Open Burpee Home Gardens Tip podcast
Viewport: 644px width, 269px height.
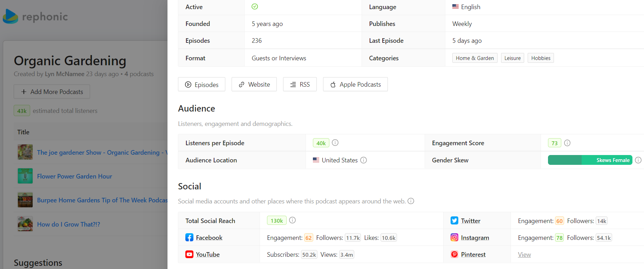click(x=102, y=200)
